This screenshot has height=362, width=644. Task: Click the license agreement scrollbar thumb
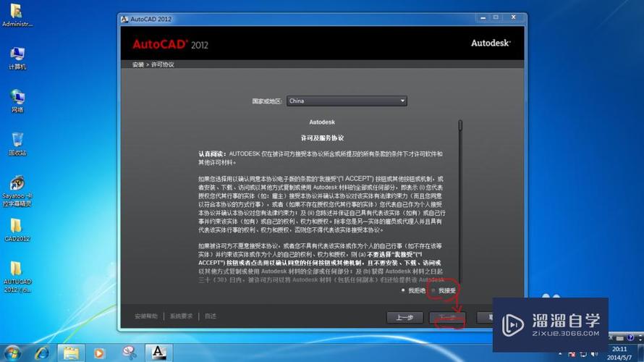coord(460,125)
